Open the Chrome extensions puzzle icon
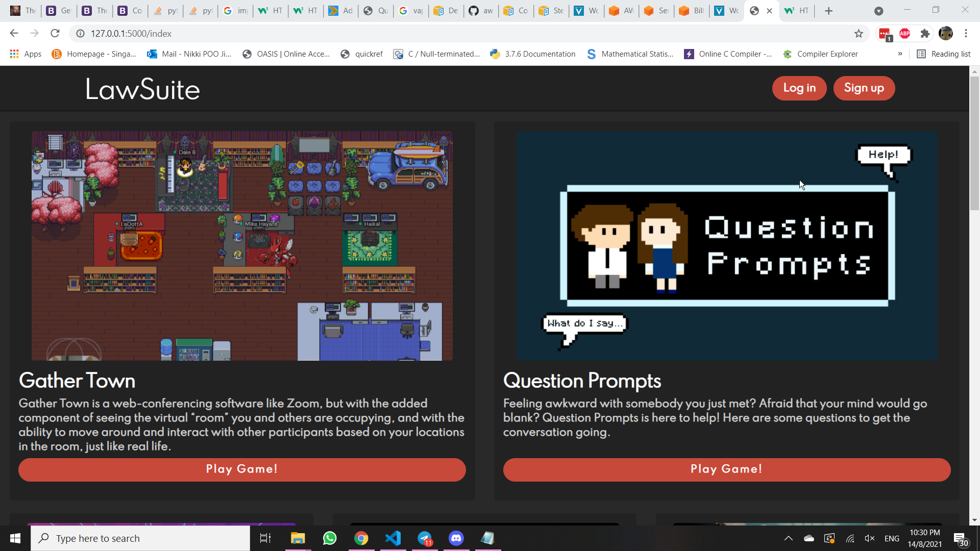The width and height of the screenshot is (980, 551). 925,34
